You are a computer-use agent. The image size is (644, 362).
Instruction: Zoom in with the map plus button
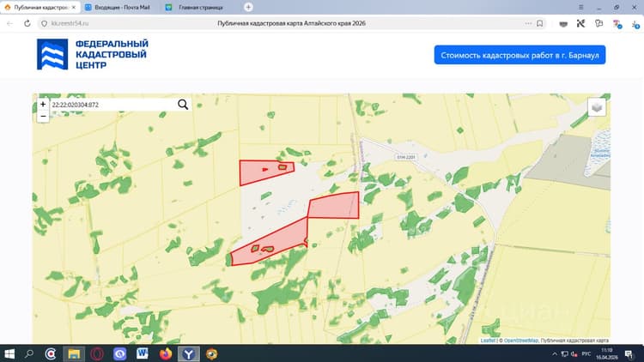click(43, 105)
